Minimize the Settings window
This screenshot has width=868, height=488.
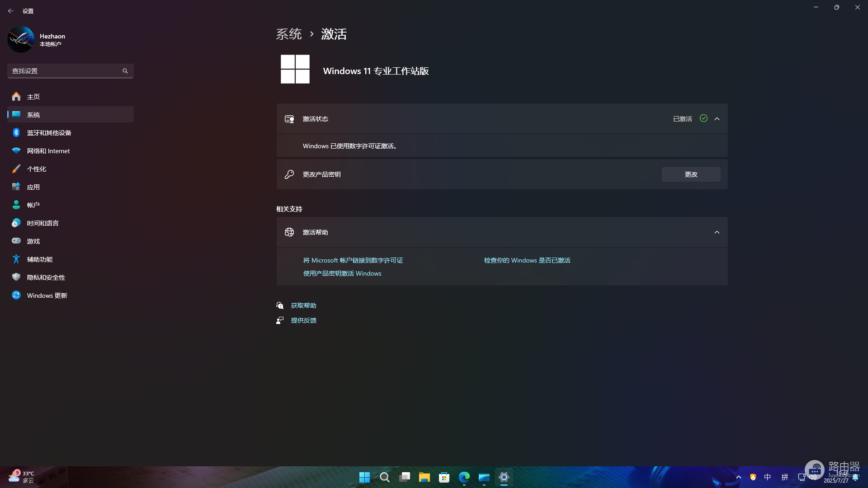pyautogui.click(x=816, y=7)
